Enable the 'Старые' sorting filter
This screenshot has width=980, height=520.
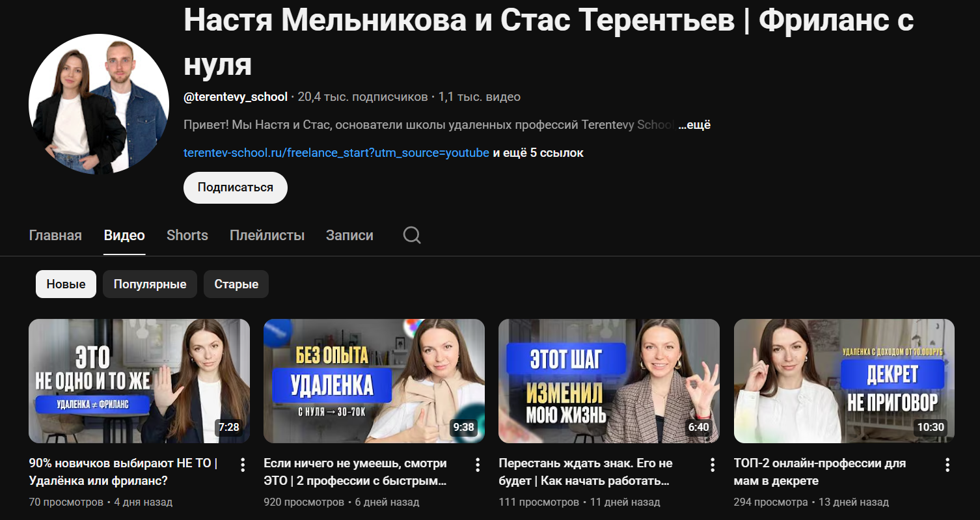point(236,284)
